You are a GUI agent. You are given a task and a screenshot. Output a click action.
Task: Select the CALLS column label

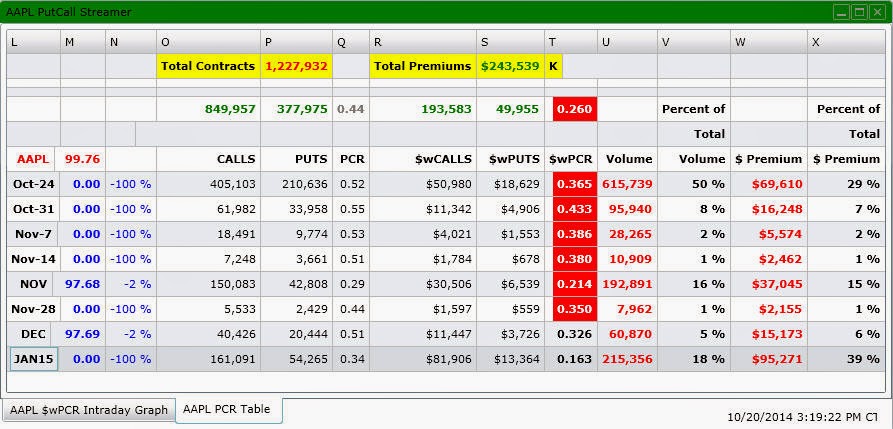click(x=208, y=159)
